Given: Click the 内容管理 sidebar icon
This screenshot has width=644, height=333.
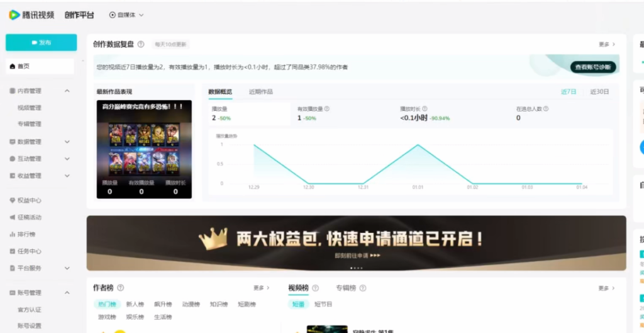Looking at the screenshot, I should click(x=13, y=91).
